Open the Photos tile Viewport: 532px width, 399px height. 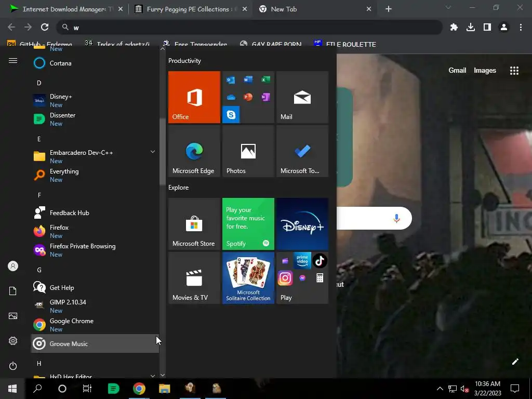pos(248,151)
